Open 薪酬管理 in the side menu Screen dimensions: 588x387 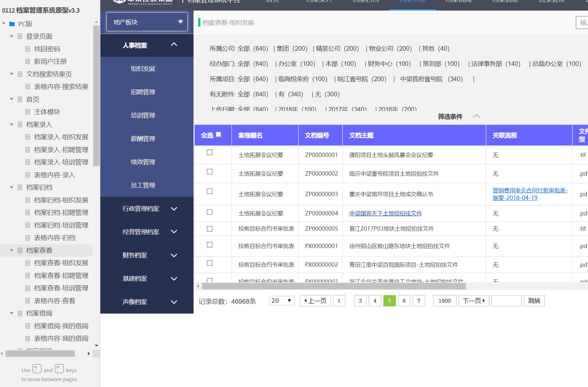pyautogui.click(x=143, y=139)
